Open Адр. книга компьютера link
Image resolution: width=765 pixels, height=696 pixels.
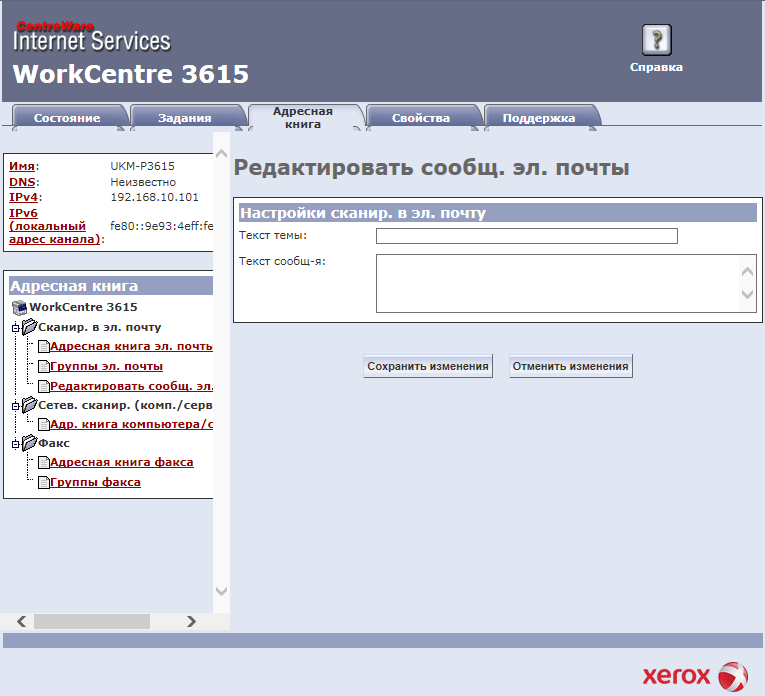[x=131, y=424]
